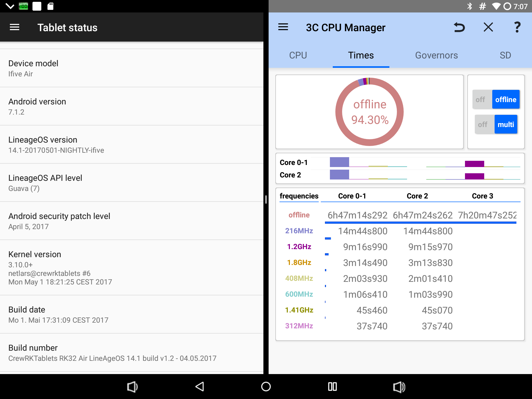Screen dimensions: 532x399
Task: Switch to the CPU tab
Action: pyautogui.click(x=298, y=55)
